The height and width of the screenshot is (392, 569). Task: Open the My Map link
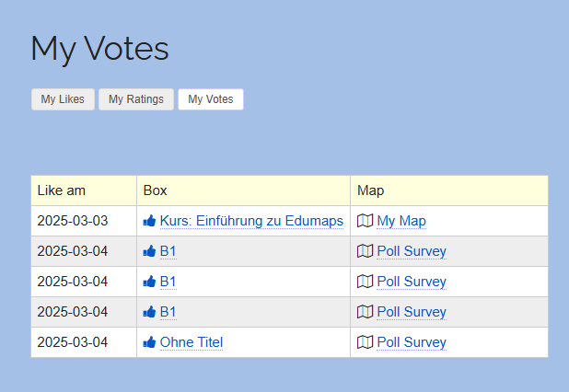pos(401,221)
